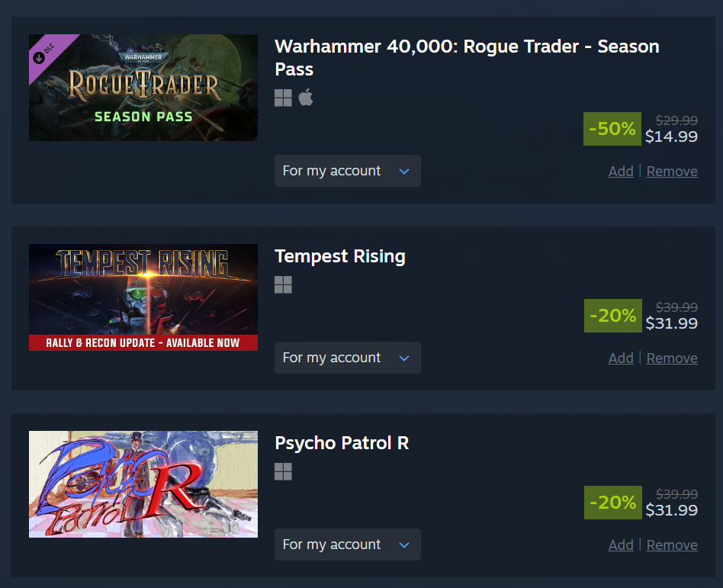723x588 pixels.
Task: Click Add link for Psycho Patrol R
Action: [x=621, y=545]
